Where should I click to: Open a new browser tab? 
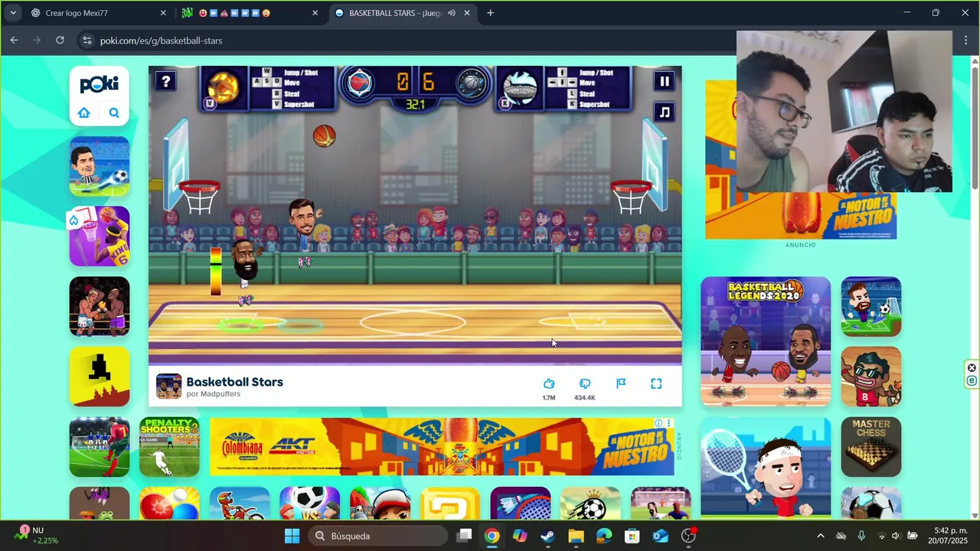point(491,13)
